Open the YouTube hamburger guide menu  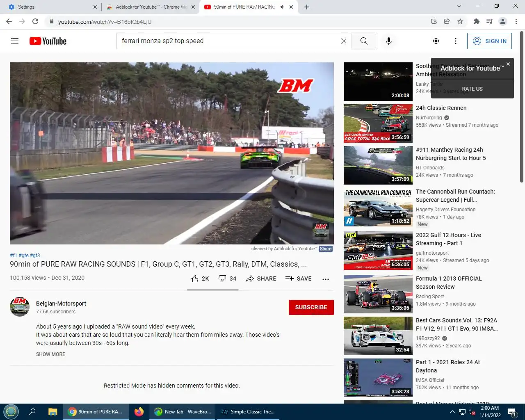click(15, 41)
